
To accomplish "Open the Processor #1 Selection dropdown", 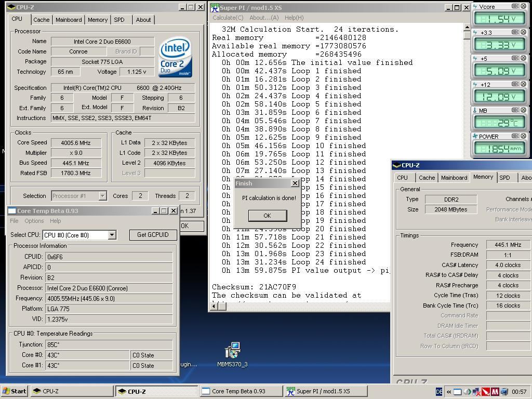I will (x=102, y=196).
